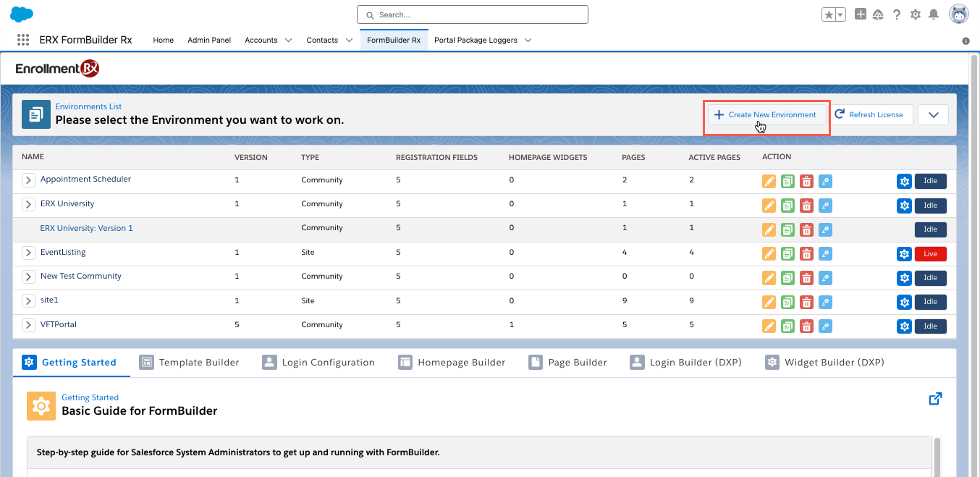Click Create New Environment button
Viewport: 980px width, 477px height.
point(766,115)
